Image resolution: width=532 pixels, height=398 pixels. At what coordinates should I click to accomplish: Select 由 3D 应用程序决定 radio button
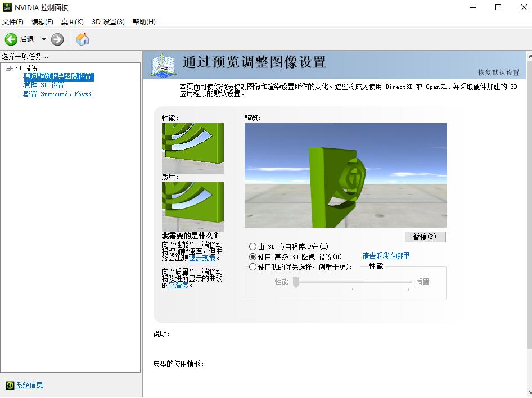pyautogui.click(x=253, y=247)
